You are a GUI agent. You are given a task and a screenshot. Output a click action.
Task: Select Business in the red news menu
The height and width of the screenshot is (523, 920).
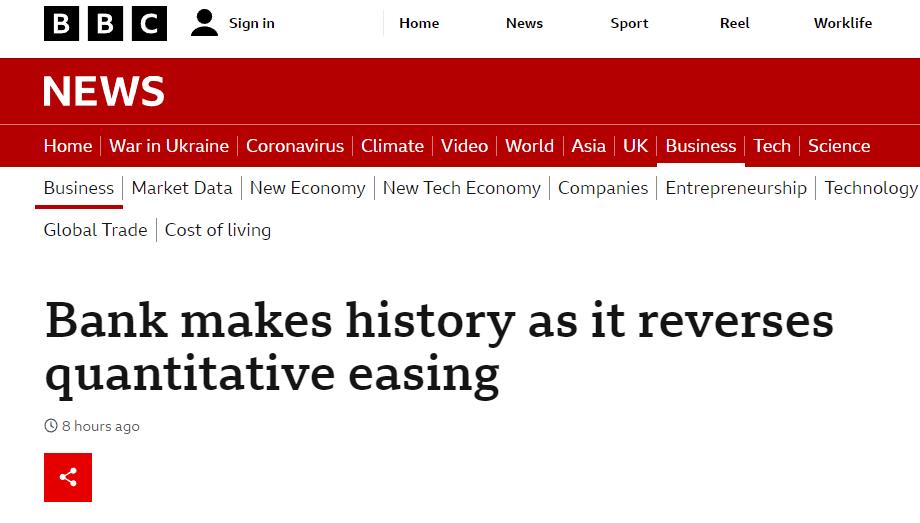[x=701, y=146]
